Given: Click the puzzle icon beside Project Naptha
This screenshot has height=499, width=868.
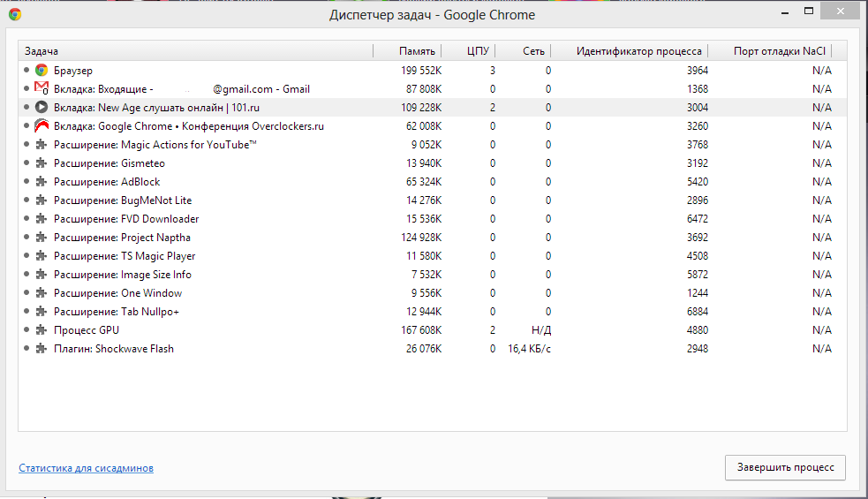Looking at the screenshot, I should (42, 237).
